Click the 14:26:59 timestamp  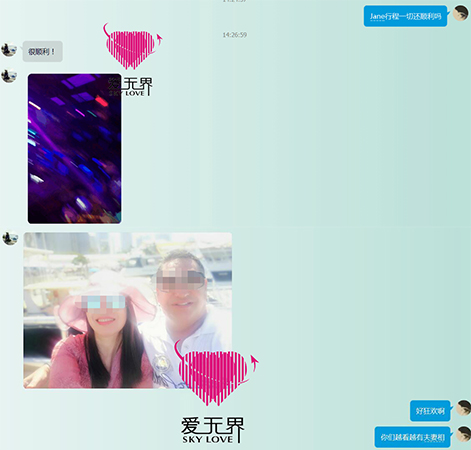[x=235, y=35]
